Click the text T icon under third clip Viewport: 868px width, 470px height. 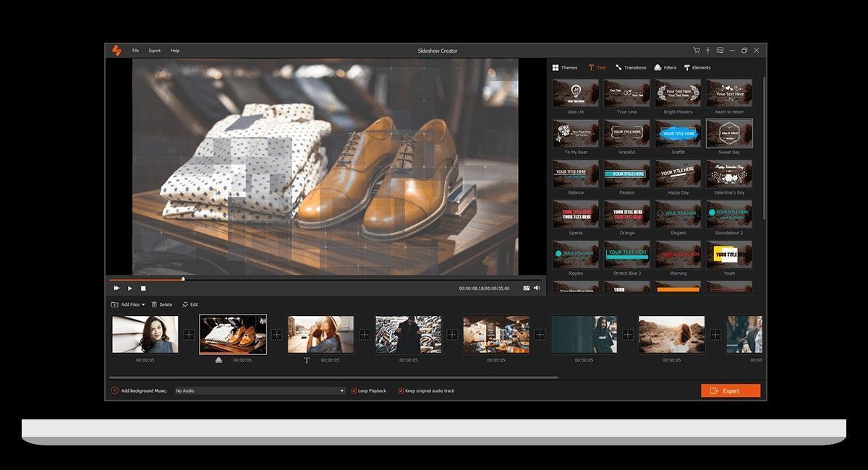[307, 360]
